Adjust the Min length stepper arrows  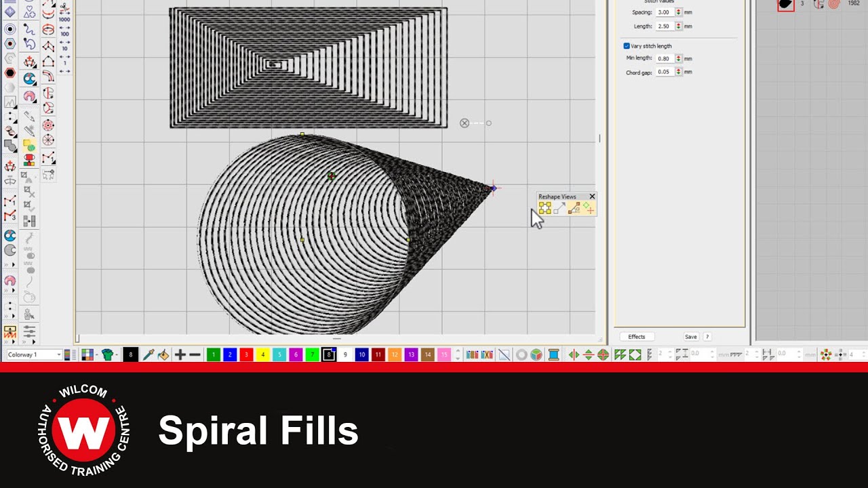(x=679, y=59)
